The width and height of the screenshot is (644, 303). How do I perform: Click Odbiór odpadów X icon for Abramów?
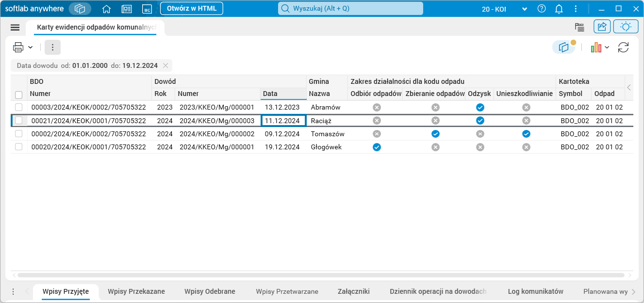click(x=377, y=107)
